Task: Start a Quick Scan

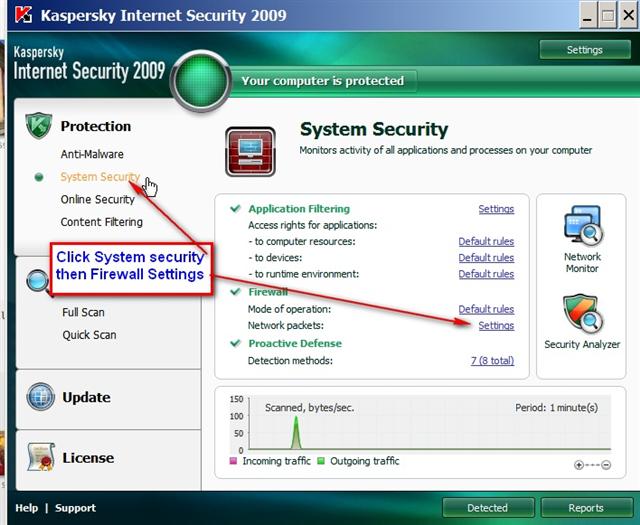Action: [x=89, y=335]
